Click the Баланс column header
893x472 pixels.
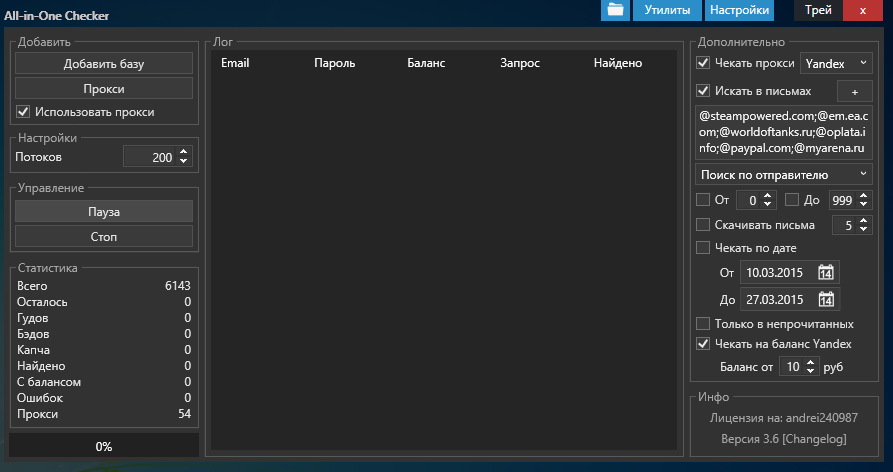click(x=426, y=63)
